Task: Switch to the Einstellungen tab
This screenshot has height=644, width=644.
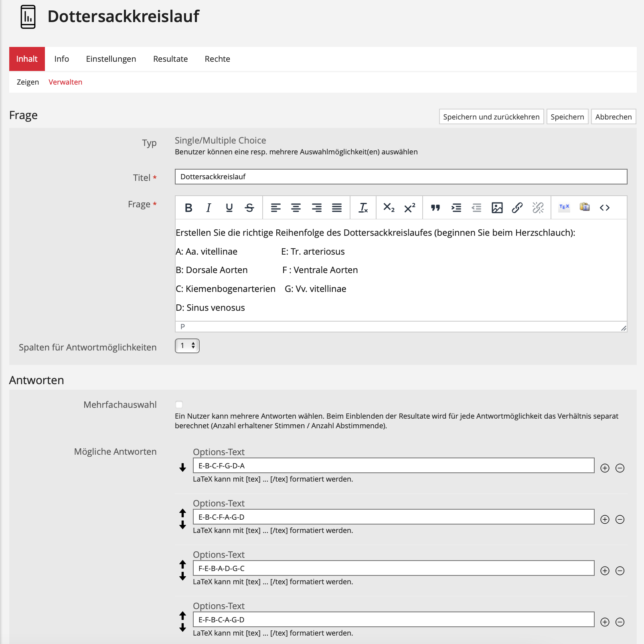Action: coord(111,59)
